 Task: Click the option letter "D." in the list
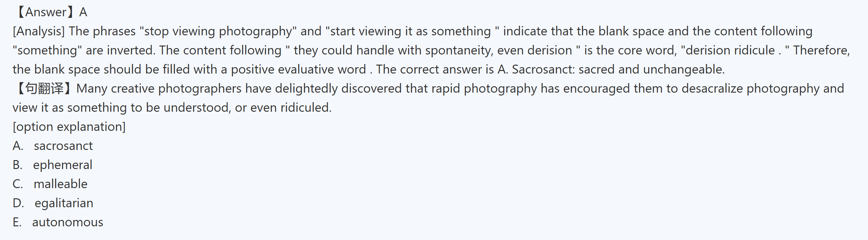(18, 203)
